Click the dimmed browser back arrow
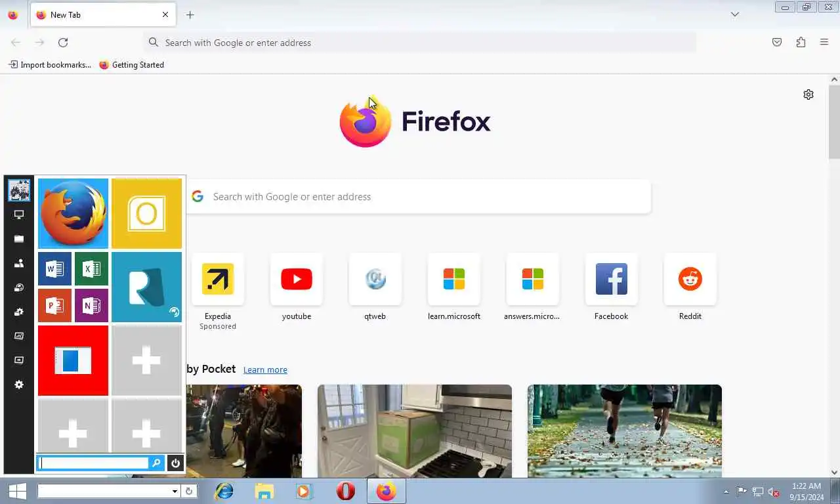Screen dimensions: 840x504 (x=16, y=43)
